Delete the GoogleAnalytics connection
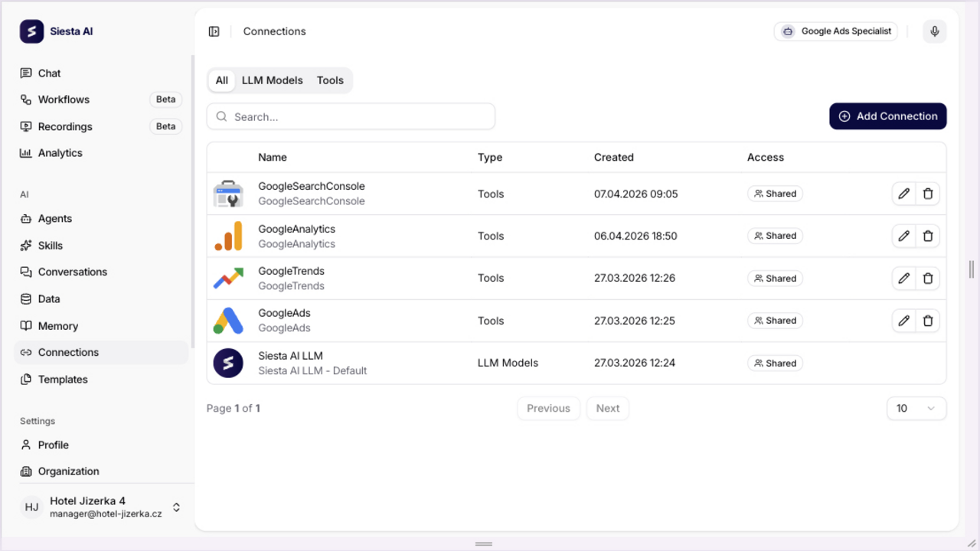Viewport: 980px width, 551px height. click(x=928, y=236)
